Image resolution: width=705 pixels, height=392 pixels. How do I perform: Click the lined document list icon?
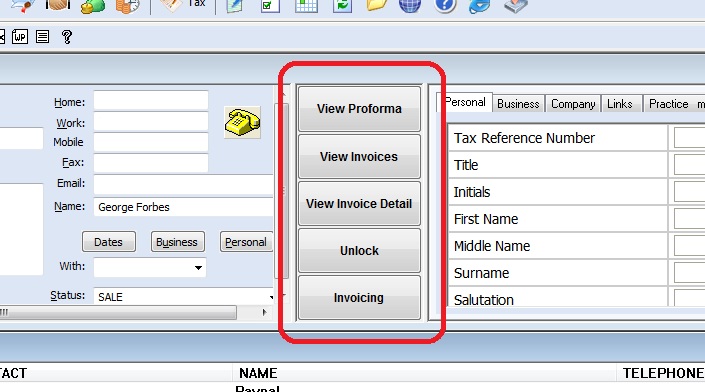pos(42,36)
